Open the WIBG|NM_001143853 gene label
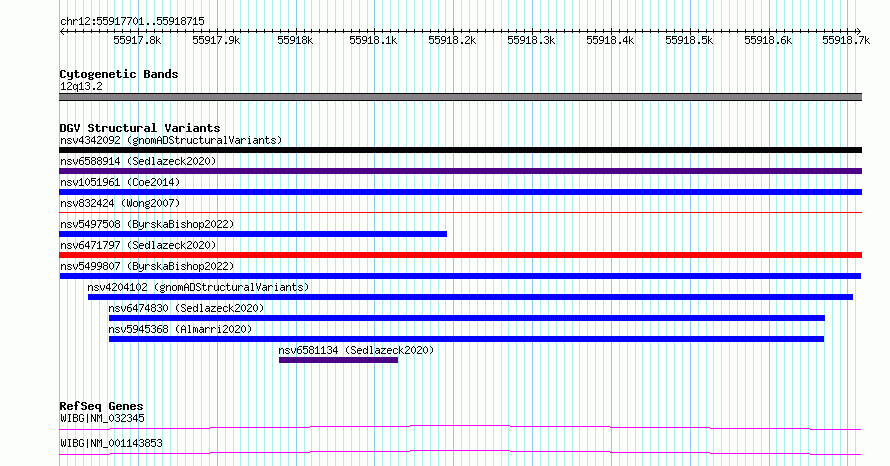This screenshot has width=890, height=466. point(111,443)
